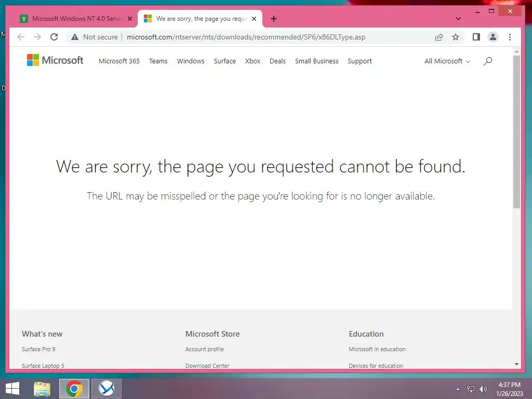Click the Microsoft logo
The height and width of the screenshot is (399, 532).
tap(55, 60)
